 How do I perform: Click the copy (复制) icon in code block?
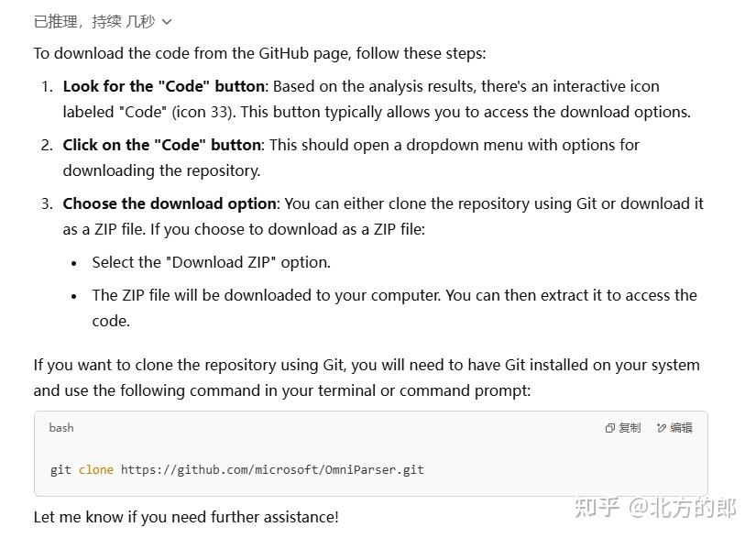(x=610, y=428)
